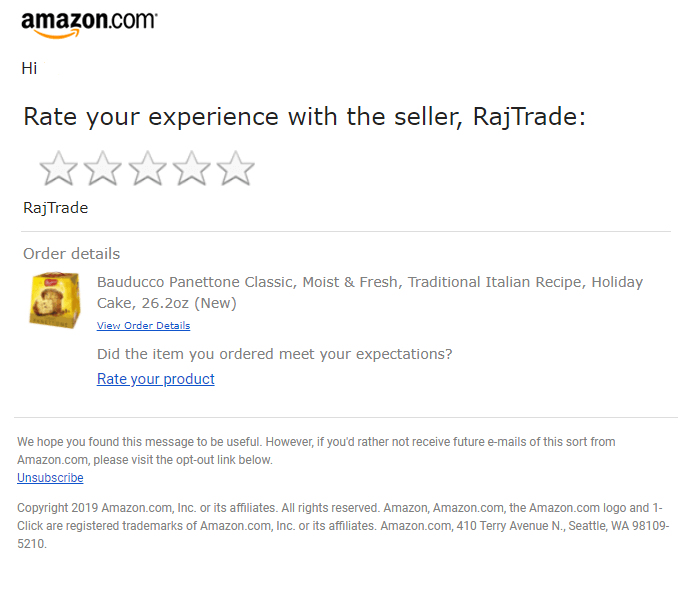This screenshot has height=604, width=694.
Task: Give RajTrade a three-star rating
Action: click(x=147, y=169)
